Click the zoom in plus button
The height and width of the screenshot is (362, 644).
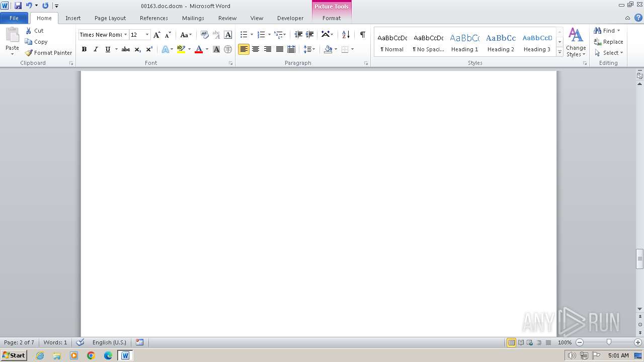tap(638, 342)
